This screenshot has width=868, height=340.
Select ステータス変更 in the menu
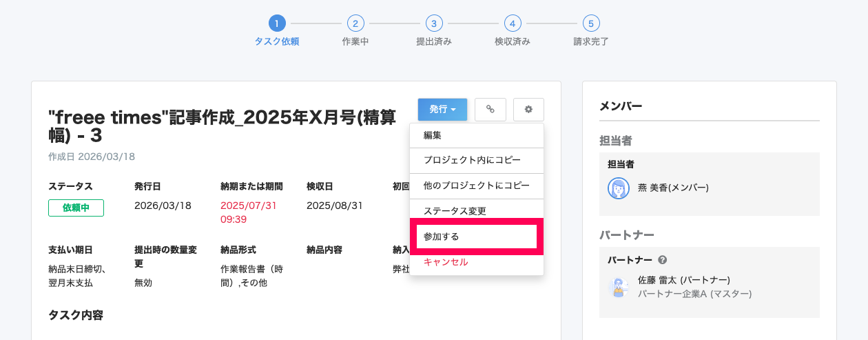(477, 211)
